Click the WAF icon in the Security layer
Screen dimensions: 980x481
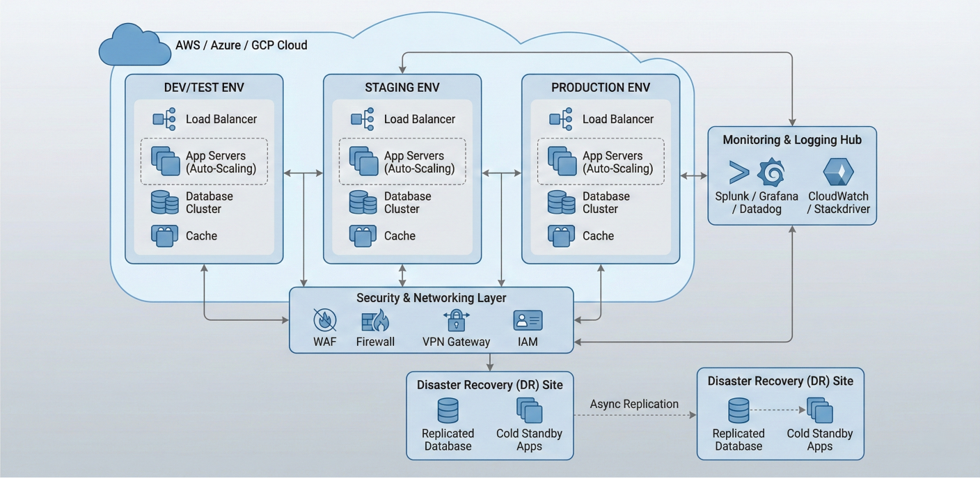coord(325,320)
